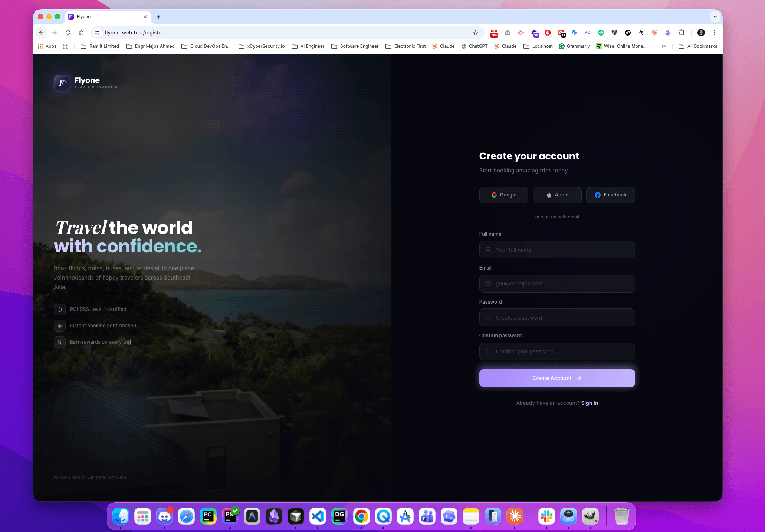Open the site information icon in address bar
This screenshot has height=532, width=765.
(x=97, y=33)
